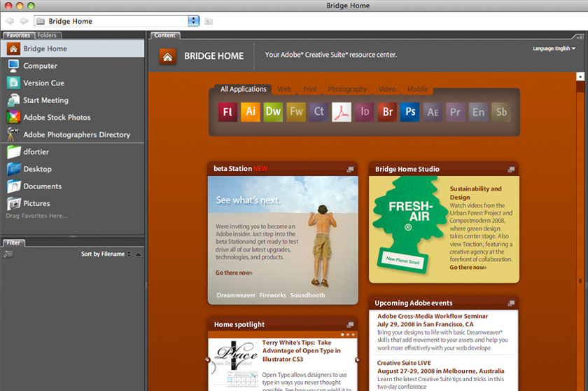The height and width of the screenshot is (391, 588).
Task: Go forward with the right arrow button
Action: [24, 21]
